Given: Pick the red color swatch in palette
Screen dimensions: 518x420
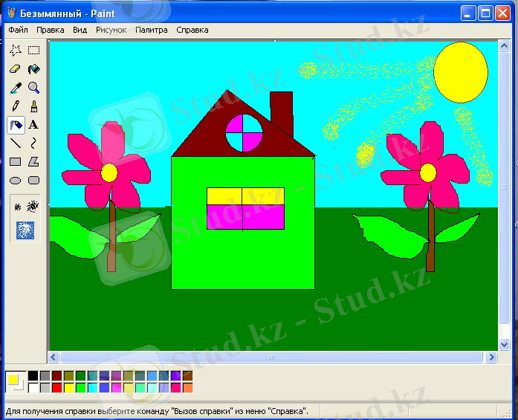Looking at the screenshot, I should (57, 387).
